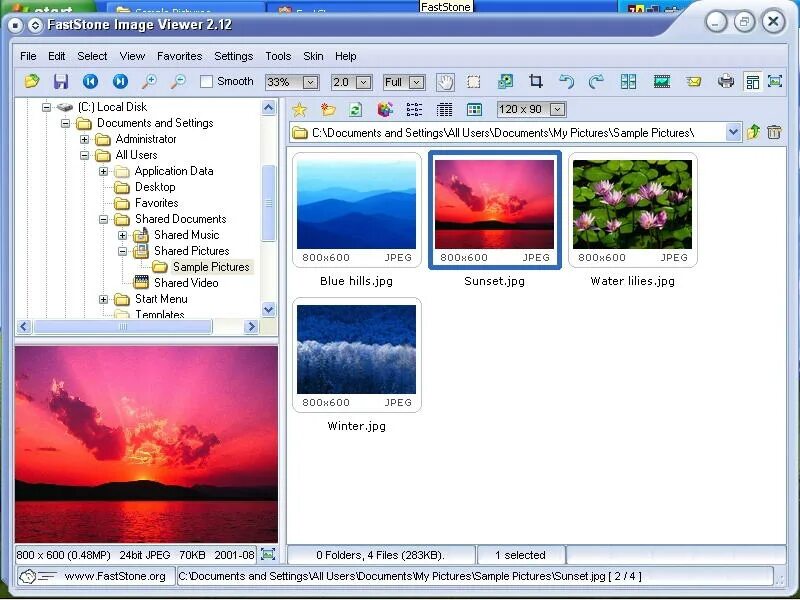
Task: Click the Zoom In magnifier icon
Action: (x=149, y=82)
